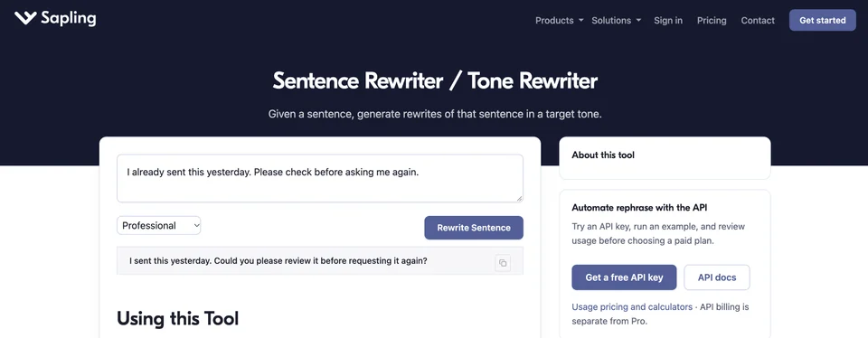Open the Pricing page
This screenshot has height=338, width=868.
pos(712,21)
